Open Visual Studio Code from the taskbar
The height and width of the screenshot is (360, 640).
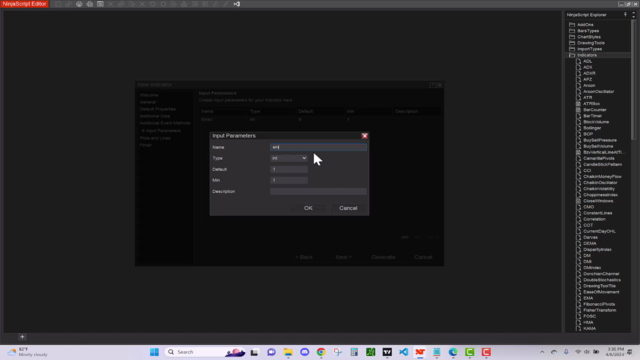404,352
